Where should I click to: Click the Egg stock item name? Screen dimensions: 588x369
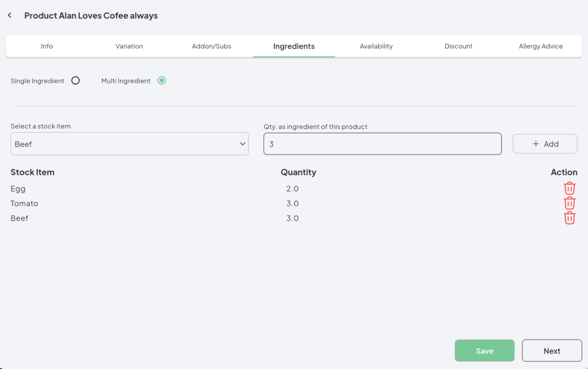(18, 189)
